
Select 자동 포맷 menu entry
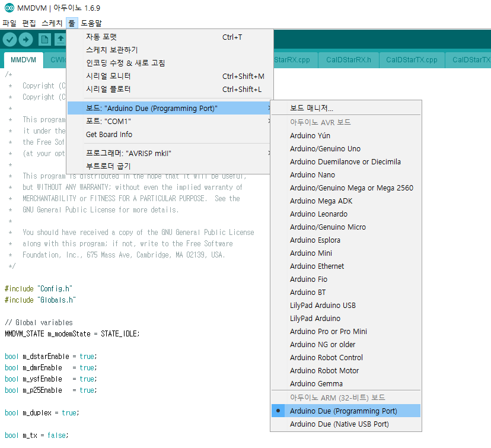pos(170,37)
